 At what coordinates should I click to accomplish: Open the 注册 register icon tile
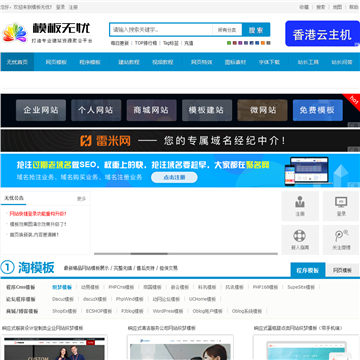pos(300,206)
